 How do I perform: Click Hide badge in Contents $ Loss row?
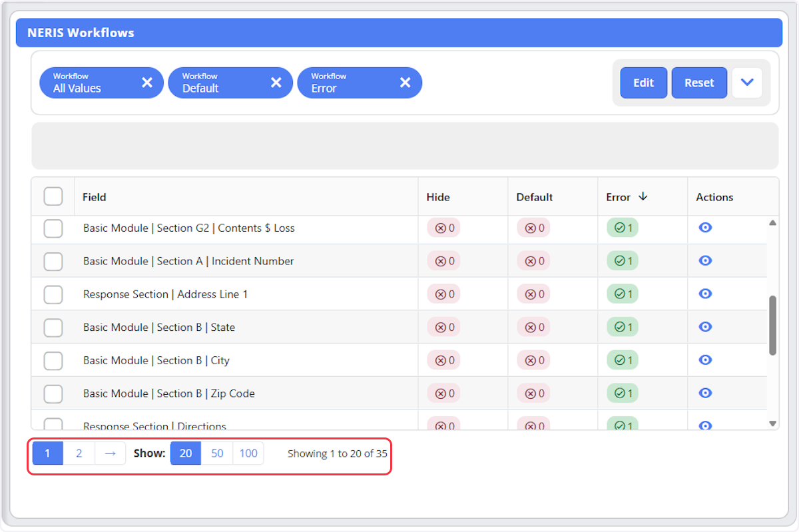point(444,228)
